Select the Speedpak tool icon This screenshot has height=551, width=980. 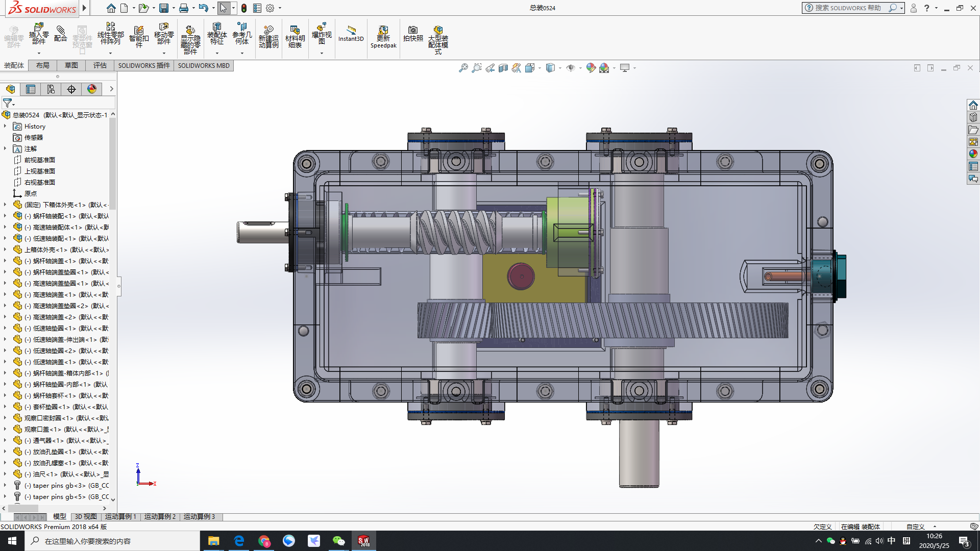pyautogui.click(x=384, y=37)
